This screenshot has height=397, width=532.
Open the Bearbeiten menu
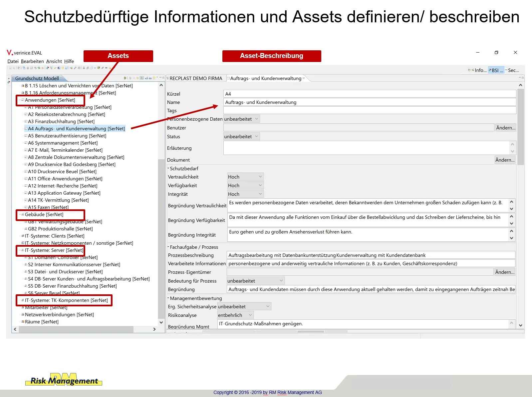32,61
